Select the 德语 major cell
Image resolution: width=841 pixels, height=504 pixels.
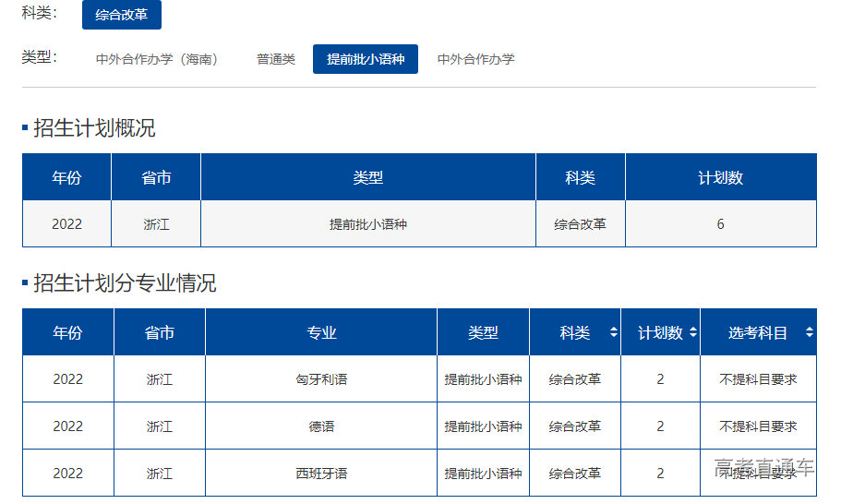321,426
